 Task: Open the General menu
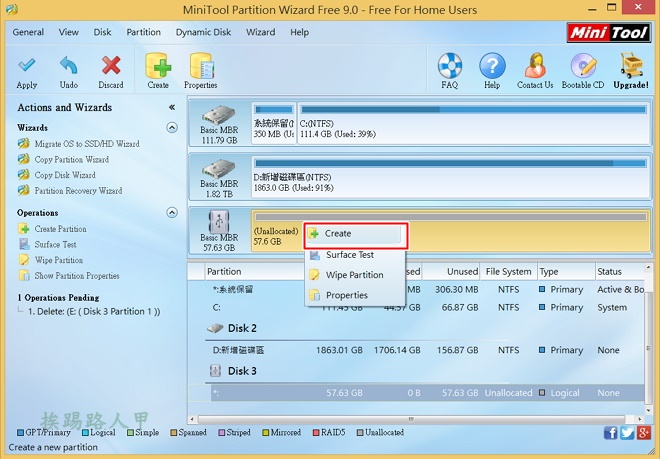[x=28, y=32]
